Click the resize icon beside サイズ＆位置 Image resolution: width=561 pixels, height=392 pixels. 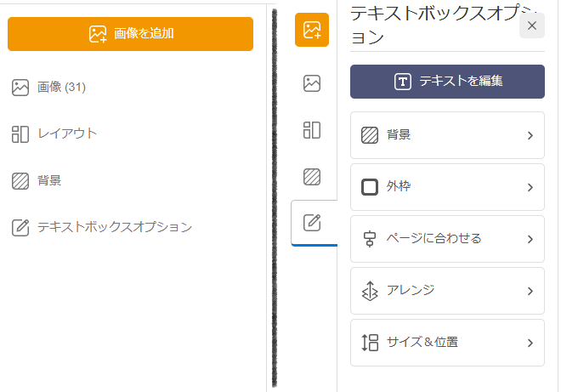pyautogui.click(x=370, y=343)
